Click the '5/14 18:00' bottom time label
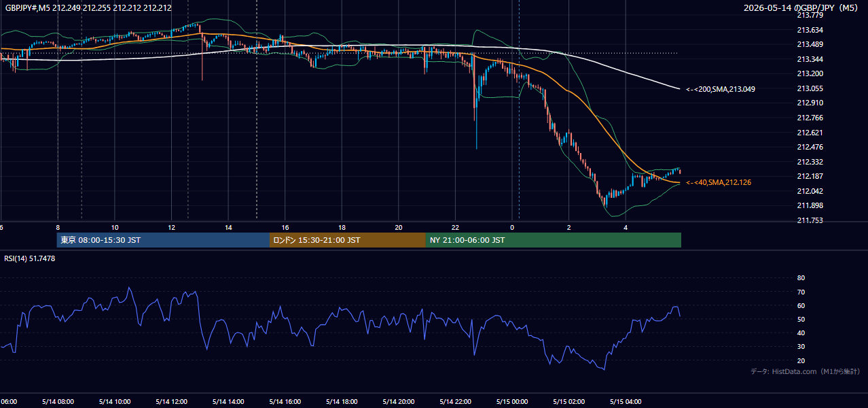Viewport: 868px width, 408px height. click(x=342, y=402)
